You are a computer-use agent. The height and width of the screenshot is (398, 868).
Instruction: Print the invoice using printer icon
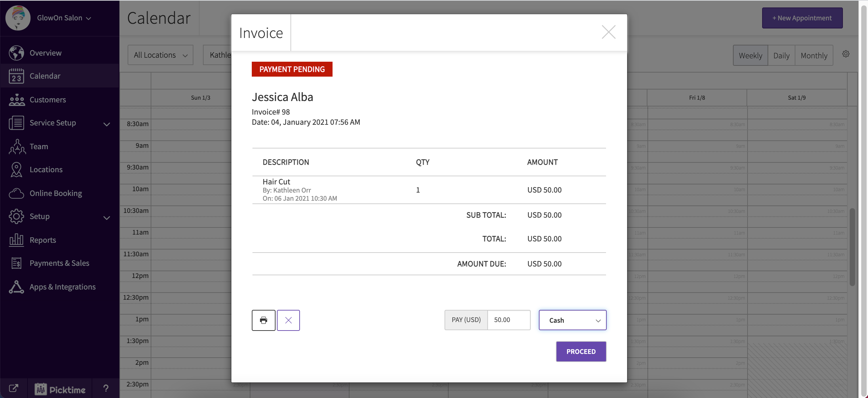point(263,320)
